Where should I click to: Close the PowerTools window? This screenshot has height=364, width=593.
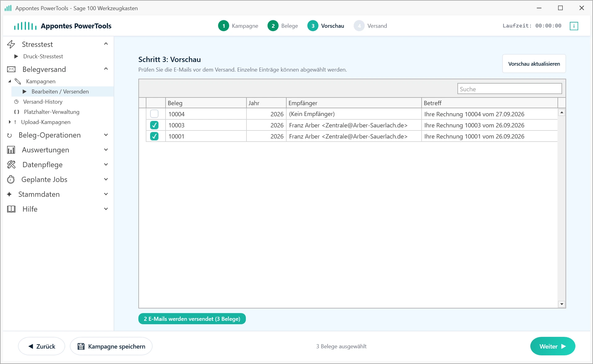pyautogui.click(x=582, y=8)
